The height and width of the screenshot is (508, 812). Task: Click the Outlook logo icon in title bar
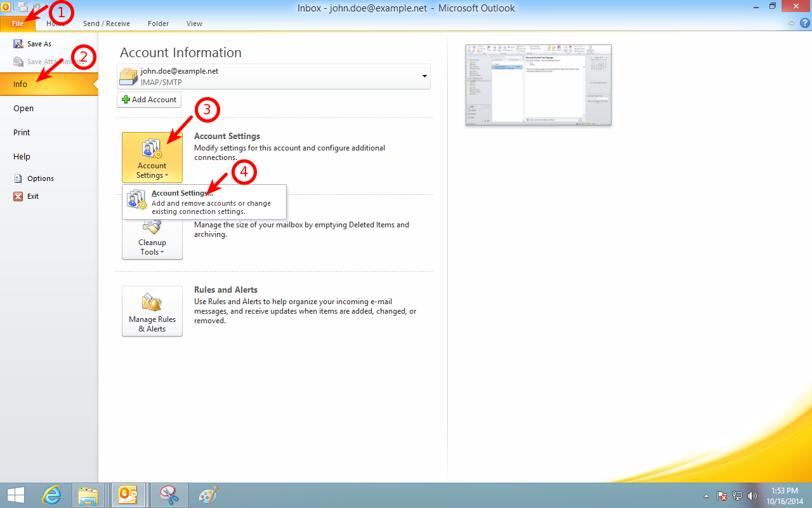point(6,8)
